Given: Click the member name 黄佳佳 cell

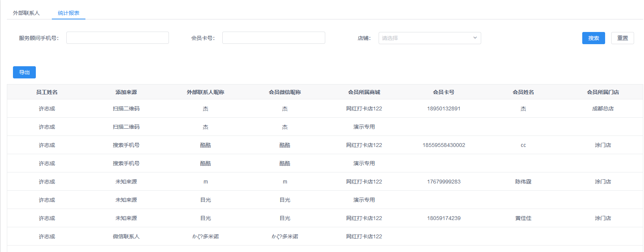Looking at the screenshot, I should pos(523,218).
